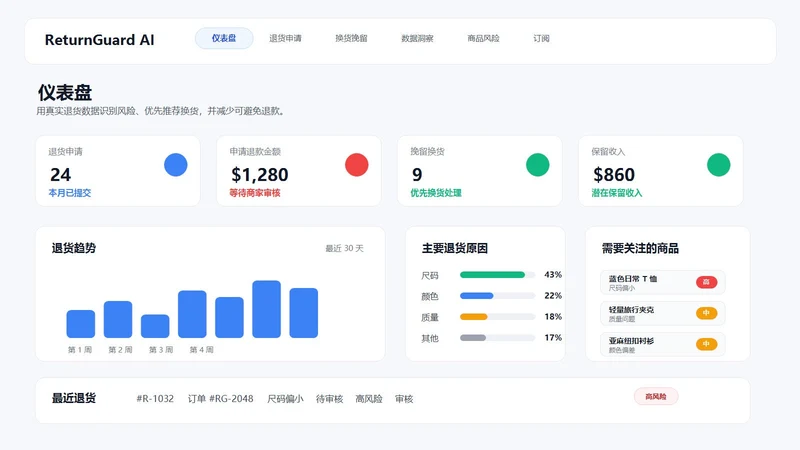Click the 等待商家审核 status text
Screen dimensions: 800x450
(255, 193)
